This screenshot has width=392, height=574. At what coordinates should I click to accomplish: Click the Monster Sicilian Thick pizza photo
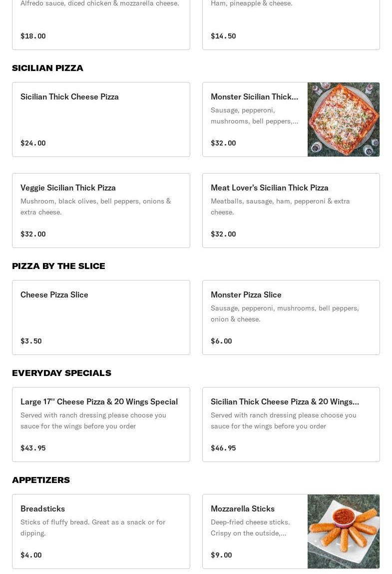(x=344, y=119)
